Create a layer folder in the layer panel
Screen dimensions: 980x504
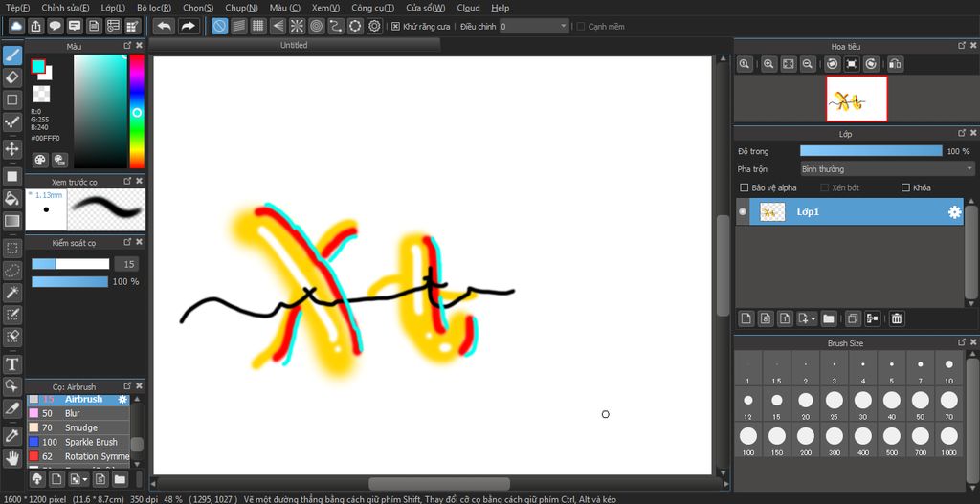click(829, 318)
